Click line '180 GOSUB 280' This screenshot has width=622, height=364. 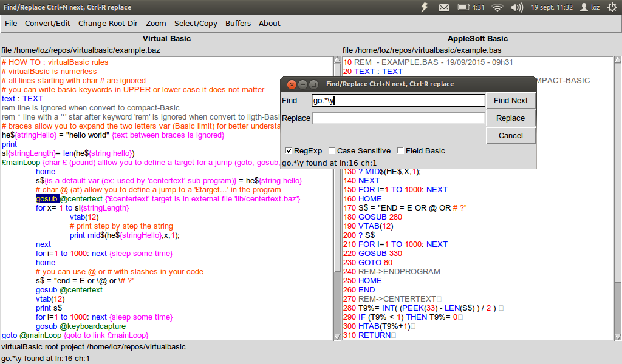(373, 217)
